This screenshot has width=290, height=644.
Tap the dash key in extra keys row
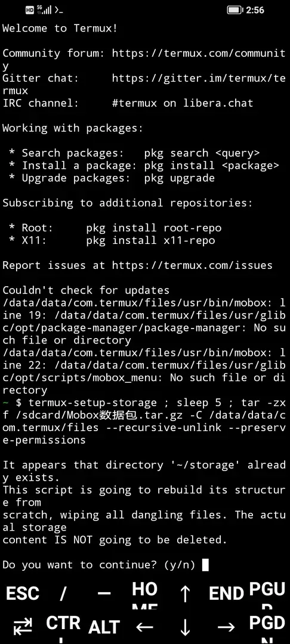click(104, 593)
